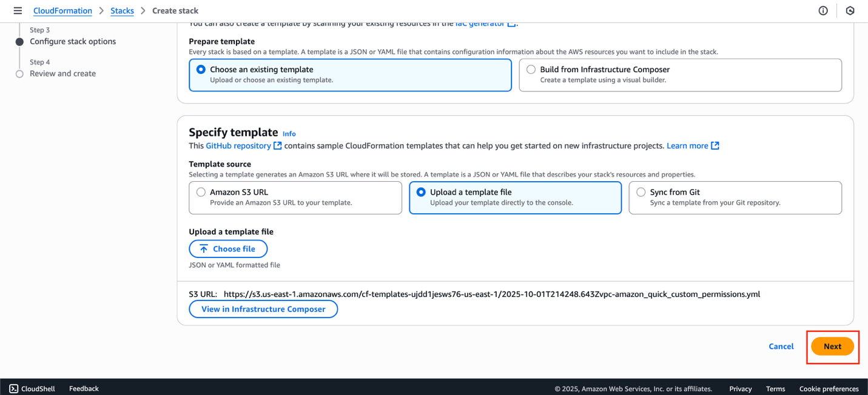Select Build from Infrastructure Composer radio

(531, 70)
